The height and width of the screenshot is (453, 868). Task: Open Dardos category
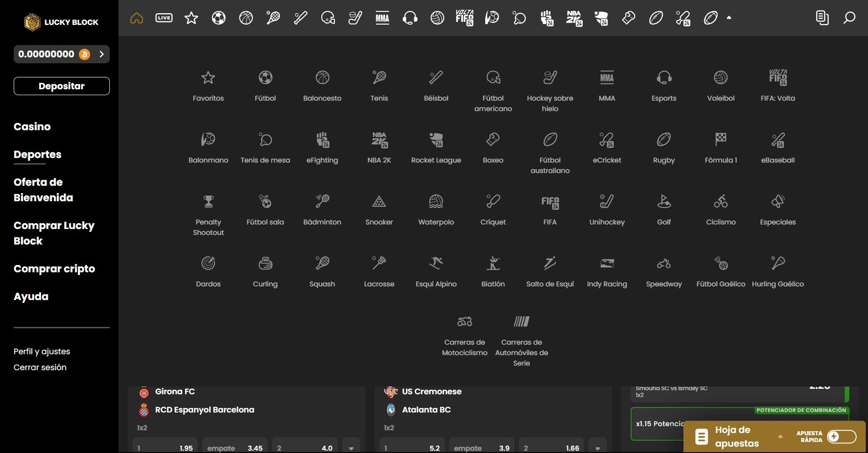(208, 272)
